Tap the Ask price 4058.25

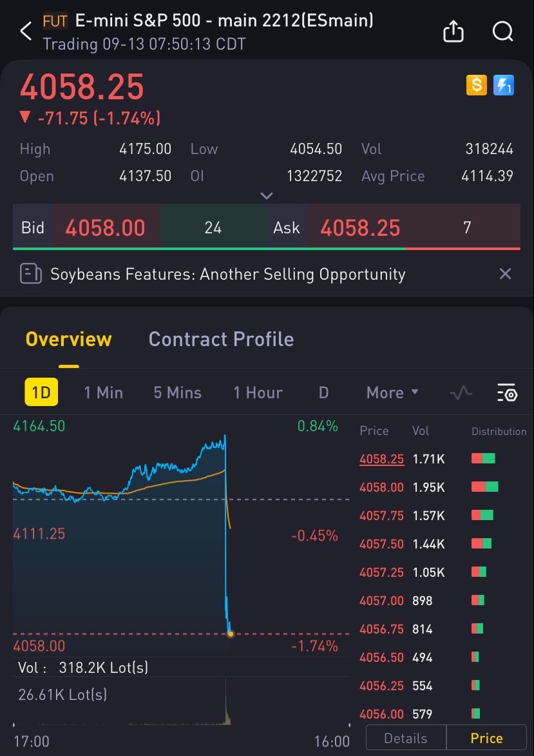click(x=360, y=228)
